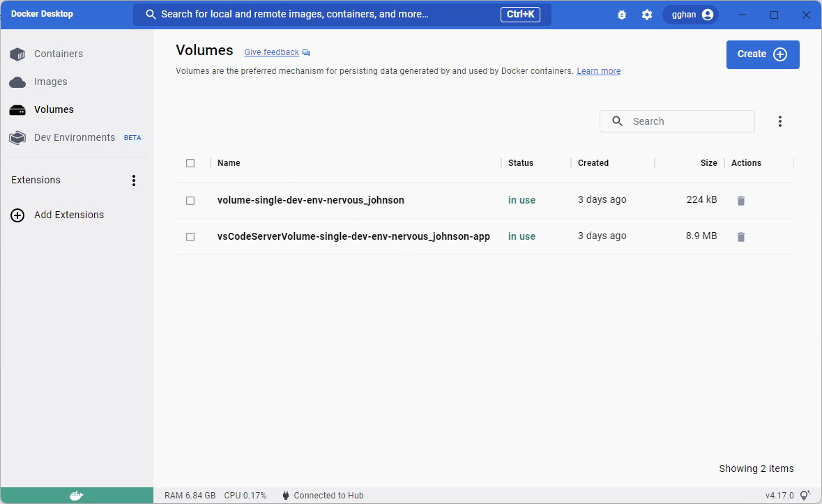Click in use status of the 224 kB volume
Screen dimensions: 822x504
pyautogui.click(x=522, y=200)
